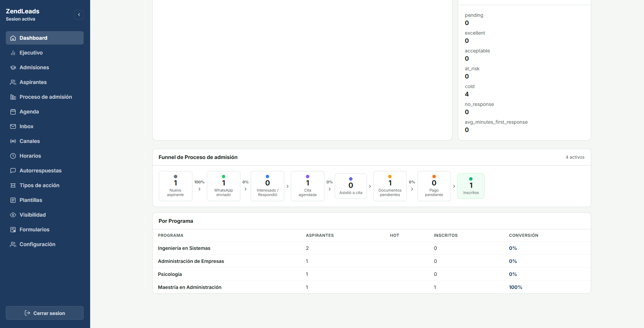
Task: Click the logout arrow icon
Action: point(27,313)
